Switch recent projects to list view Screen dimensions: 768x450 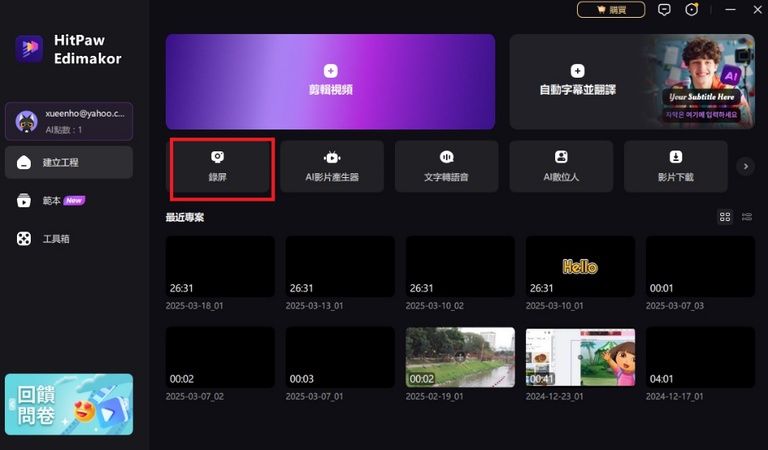(747, 216)
